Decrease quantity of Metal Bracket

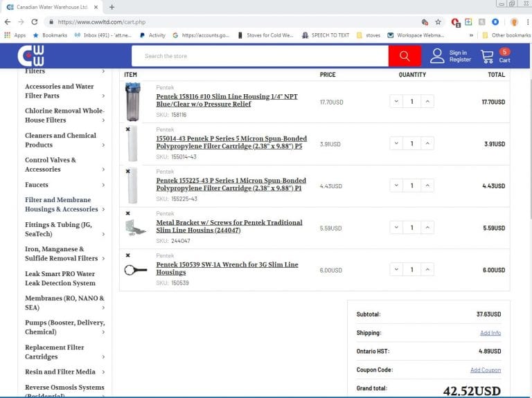(x=396, y=228)
